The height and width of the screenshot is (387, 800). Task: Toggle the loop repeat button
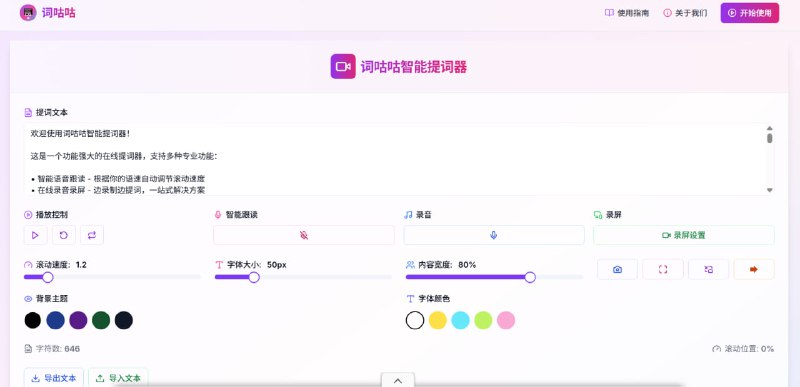(x=92, y=235)
